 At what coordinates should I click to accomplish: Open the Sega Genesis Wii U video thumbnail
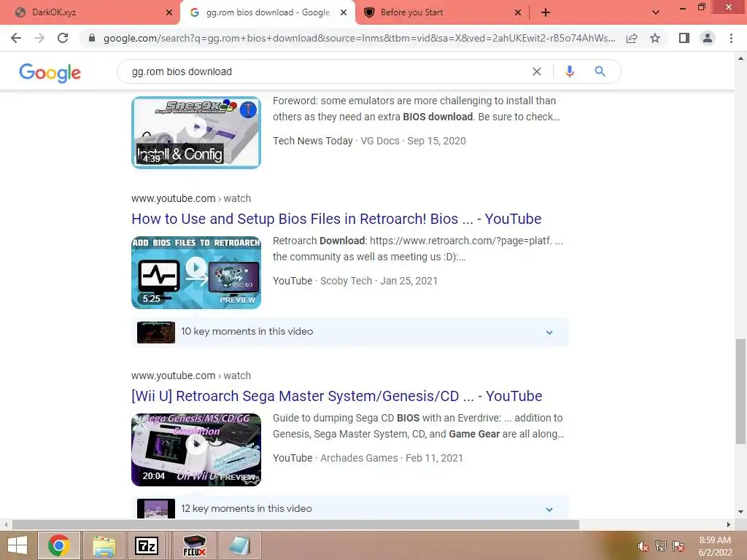196,449
